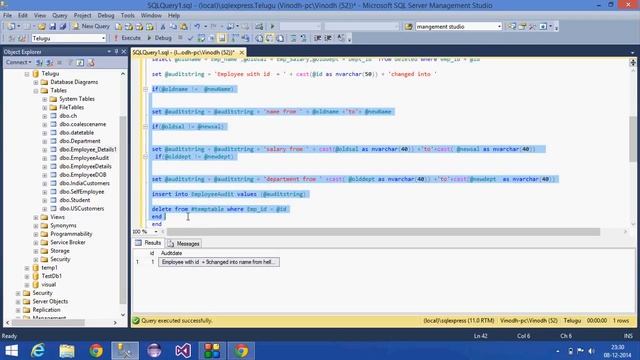Select the TestDb1 database
The width and height of the screenshot is (640, 360).
pos(51,276)
